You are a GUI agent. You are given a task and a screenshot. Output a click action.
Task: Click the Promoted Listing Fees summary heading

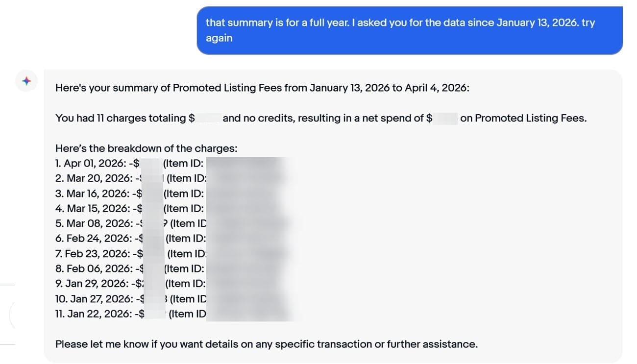coord(262,88)
